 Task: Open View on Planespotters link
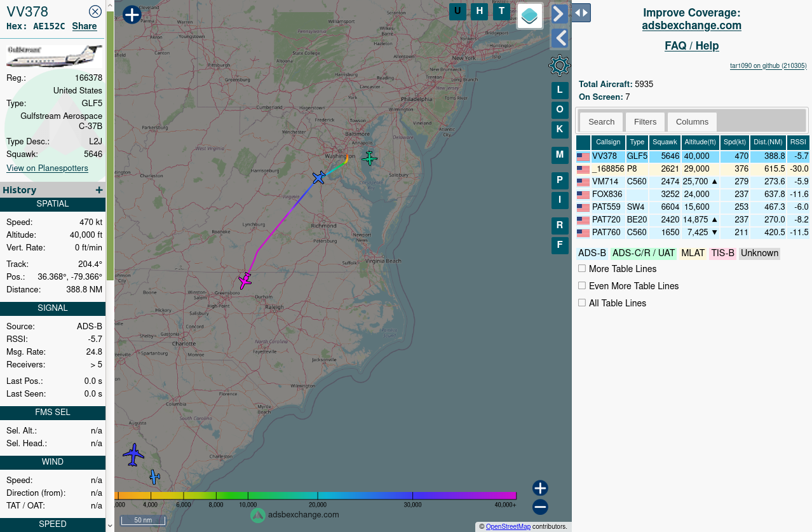[x=48, y=168]
